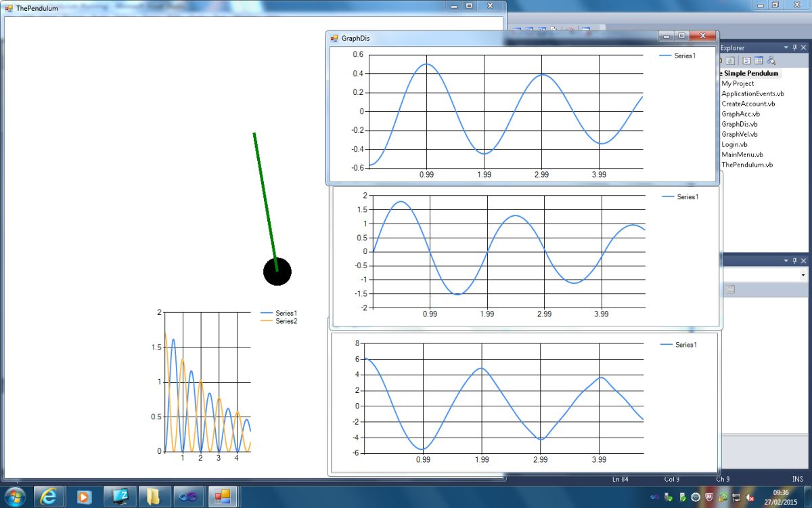Open the network status tray icon
The image size is (812, 508).
tap(736, 498)
